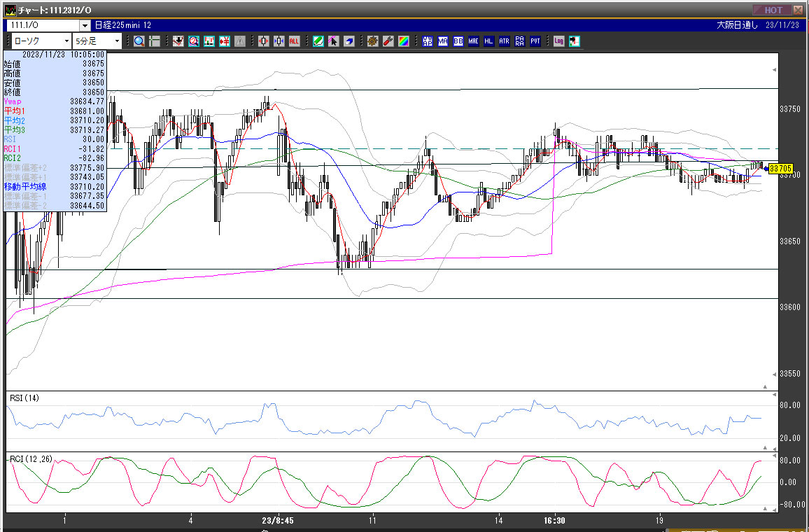Open the 111.1/O symbol code dropdown arrow
This screenshot has height=532, width=809.
tap(85, 25)
